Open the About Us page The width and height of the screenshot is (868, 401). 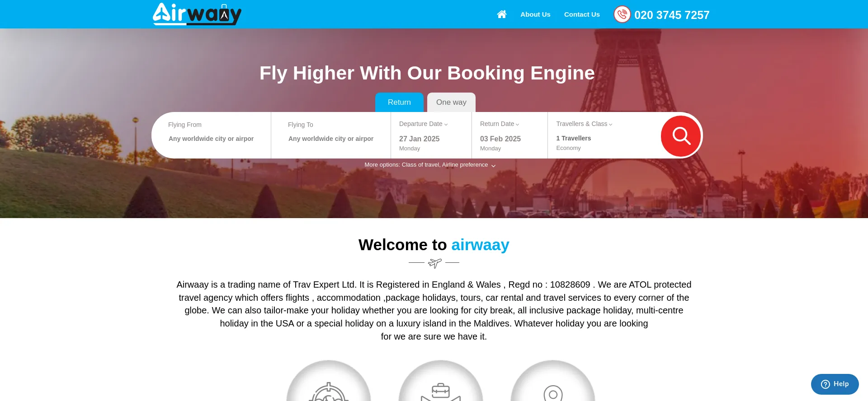pos(535,14)
